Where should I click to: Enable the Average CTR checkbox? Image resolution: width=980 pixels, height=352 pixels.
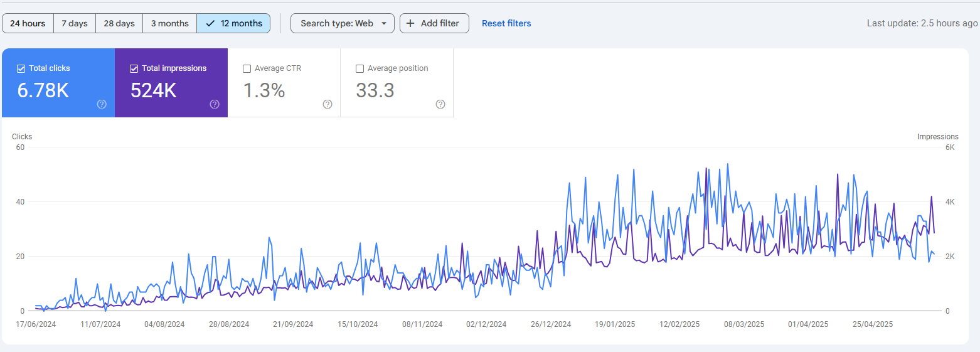(247, 68)
